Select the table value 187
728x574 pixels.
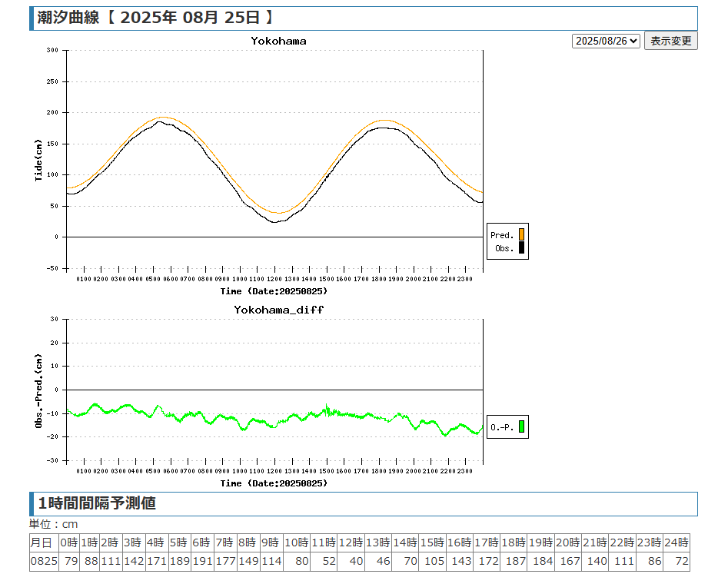point(514,562)
